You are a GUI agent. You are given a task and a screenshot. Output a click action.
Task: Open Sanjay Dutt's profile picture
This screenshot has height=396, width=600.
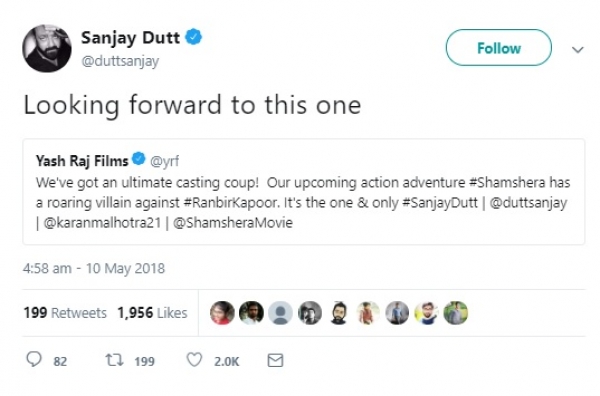point(47,48)
